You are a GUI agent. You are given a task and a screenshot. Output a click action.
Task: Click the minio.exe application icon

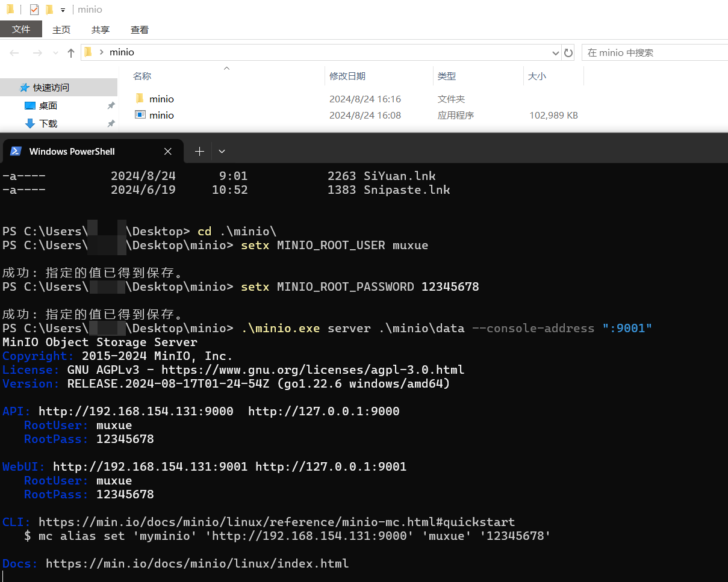point(139,115)
